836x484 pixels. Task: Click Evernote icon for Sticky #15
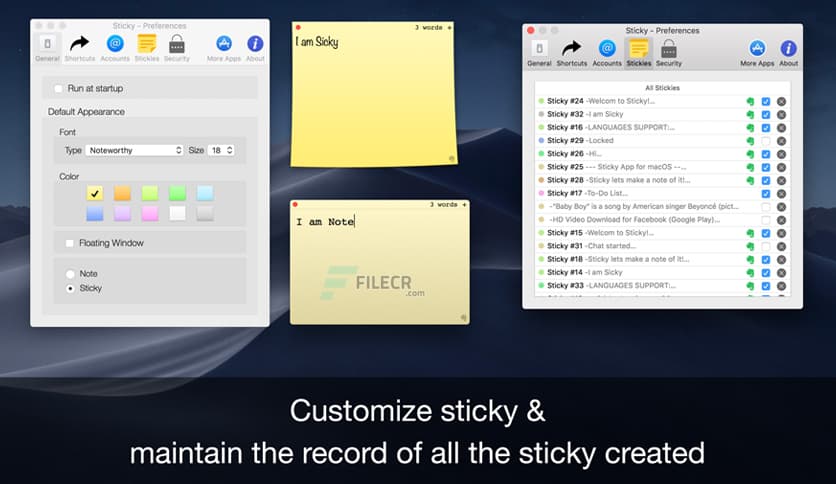pyautogui.click(x=750, y=233)
